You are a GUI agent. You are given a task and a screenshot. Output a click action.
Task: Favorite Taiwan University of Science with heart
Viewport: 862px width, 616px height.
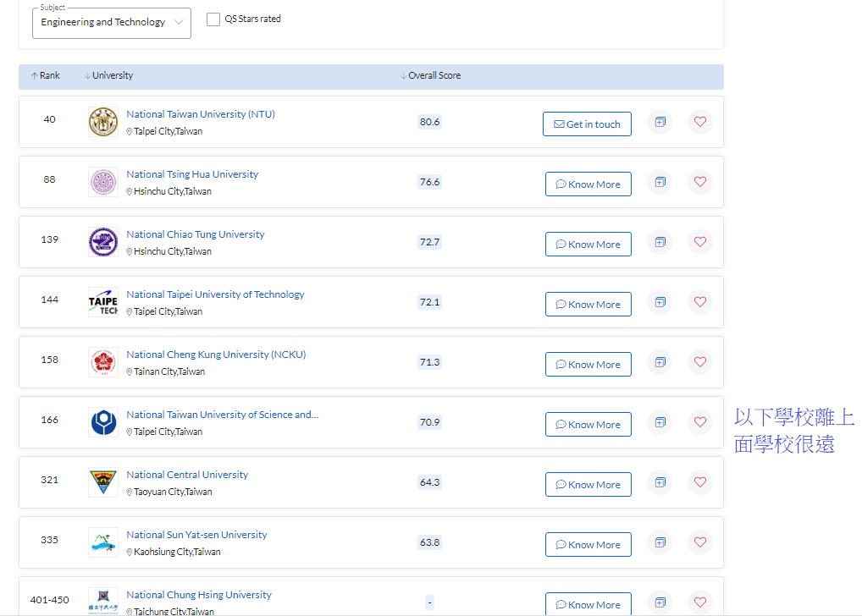click(x=699, y=422)
